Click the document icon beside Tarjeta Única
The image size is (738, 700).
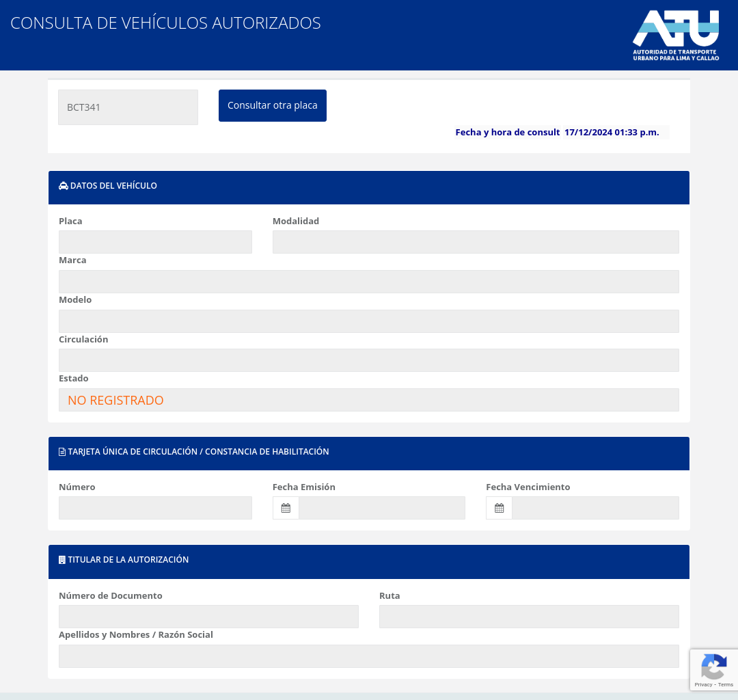pyautogui.click(x=62, y=452)
